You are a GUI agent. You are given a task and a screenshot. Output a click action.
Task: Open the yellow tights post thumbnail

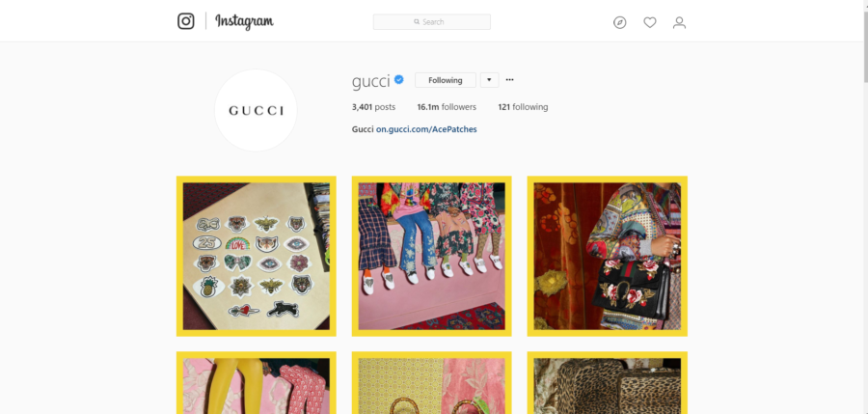[257, 382]
